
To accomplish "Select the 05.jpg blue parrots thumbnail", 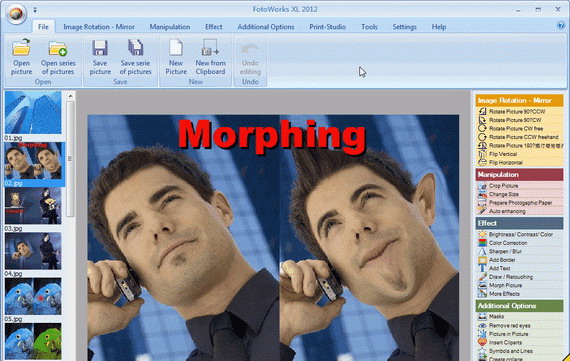I will [x=33, y=296].
